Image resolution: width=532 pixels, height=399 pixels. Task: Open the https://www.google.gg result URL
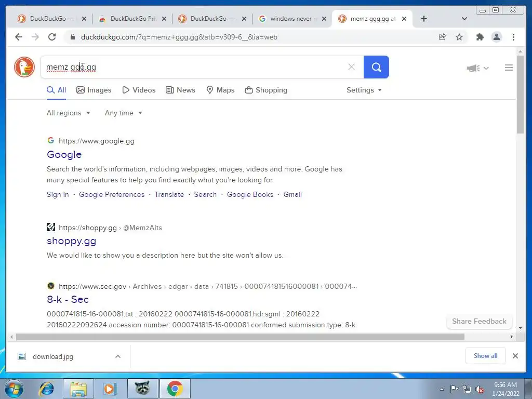click(x=96, y=141)
